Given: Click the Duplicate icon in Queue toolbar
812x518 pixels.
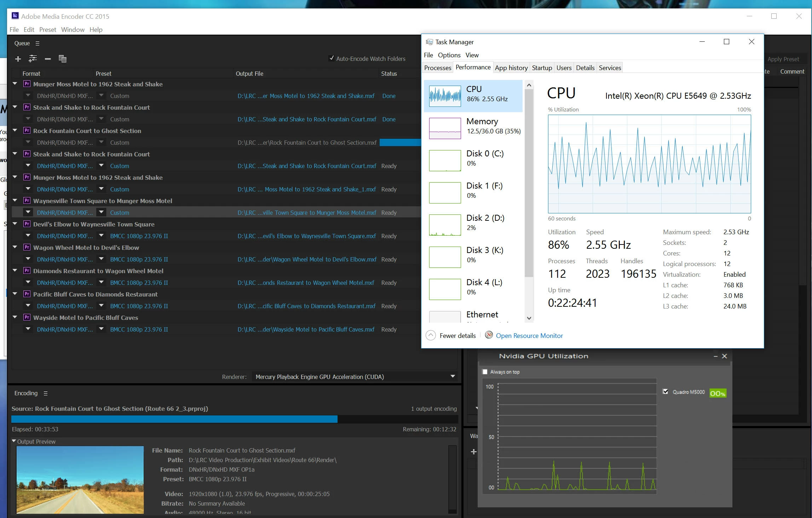Looking at the screenshot, I should click(63, 59).
